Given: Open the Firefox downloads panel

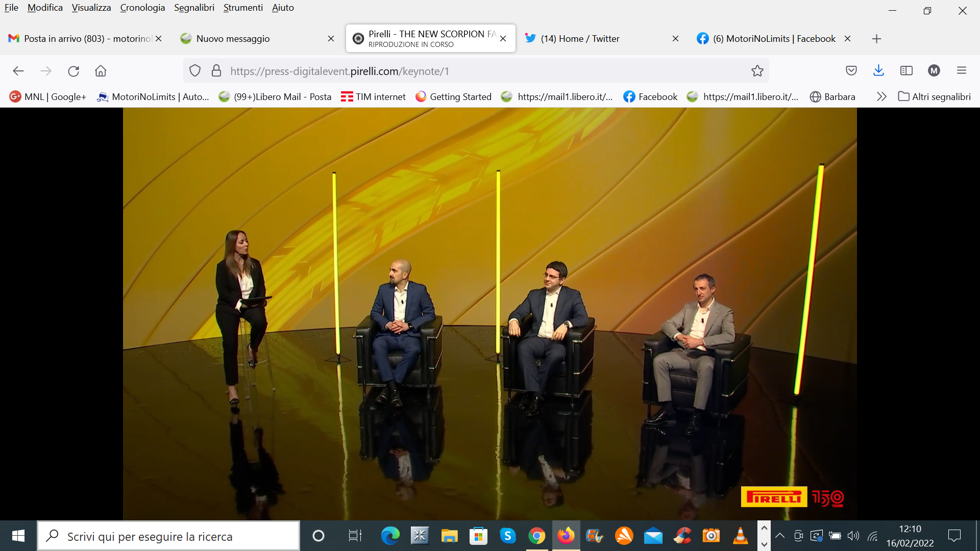Looking at the screenshot, I should tap(878, 71).
